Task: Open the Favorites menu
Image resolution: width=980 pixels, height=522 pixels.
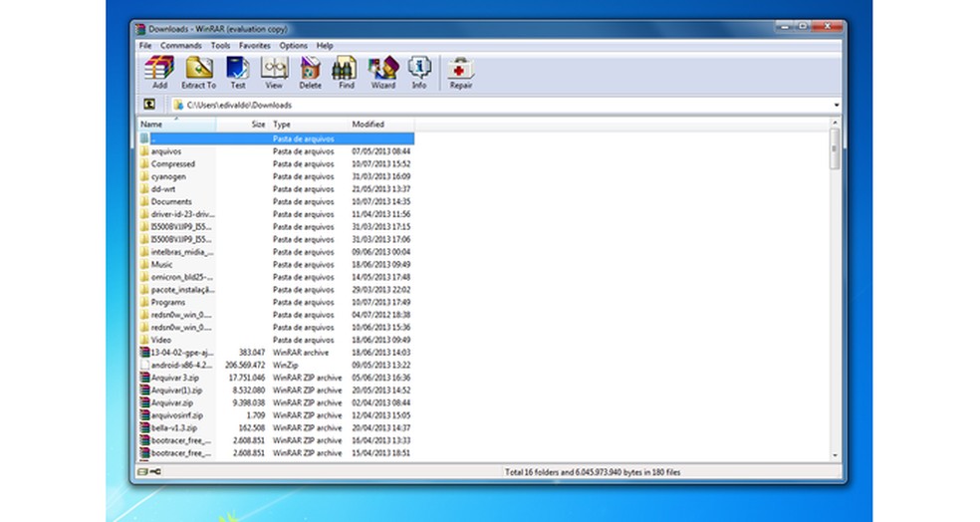Action: click(x=254, y=46)
